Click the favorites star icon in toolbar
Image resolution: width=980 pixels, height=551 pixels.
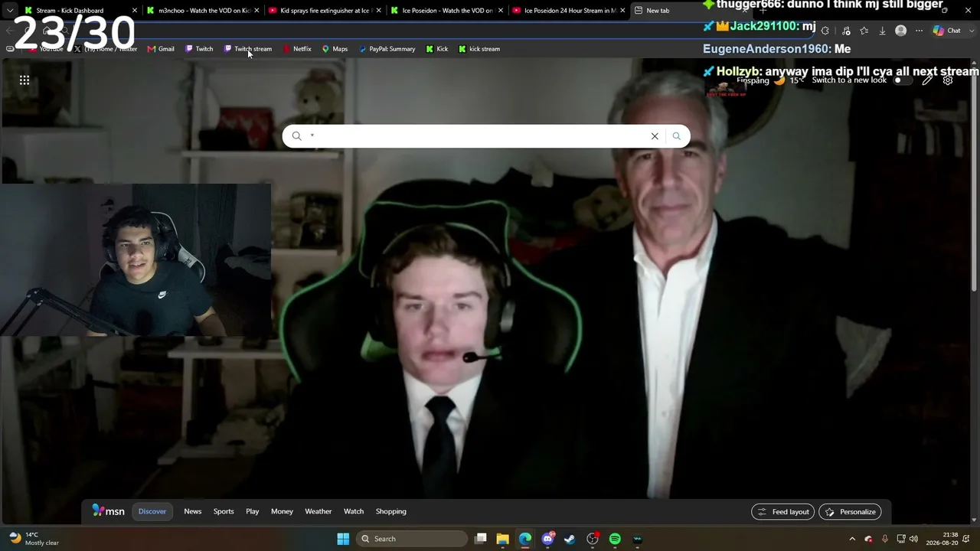[x=864, y=31]
